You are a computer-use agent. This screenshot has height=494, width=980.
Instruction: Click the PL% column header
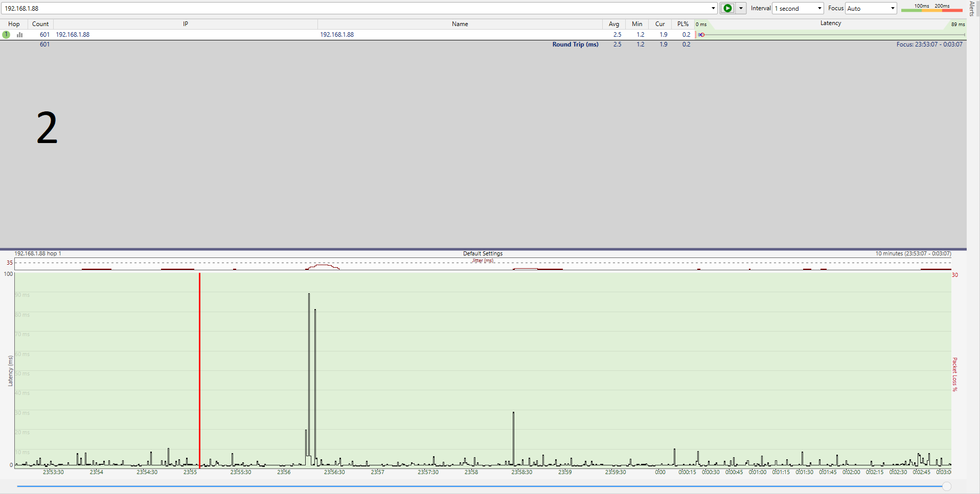[682, 24]
